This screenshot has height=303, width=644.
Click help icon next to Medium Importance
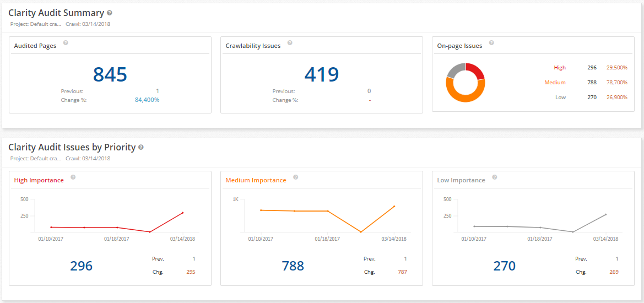tap(296, 177)
